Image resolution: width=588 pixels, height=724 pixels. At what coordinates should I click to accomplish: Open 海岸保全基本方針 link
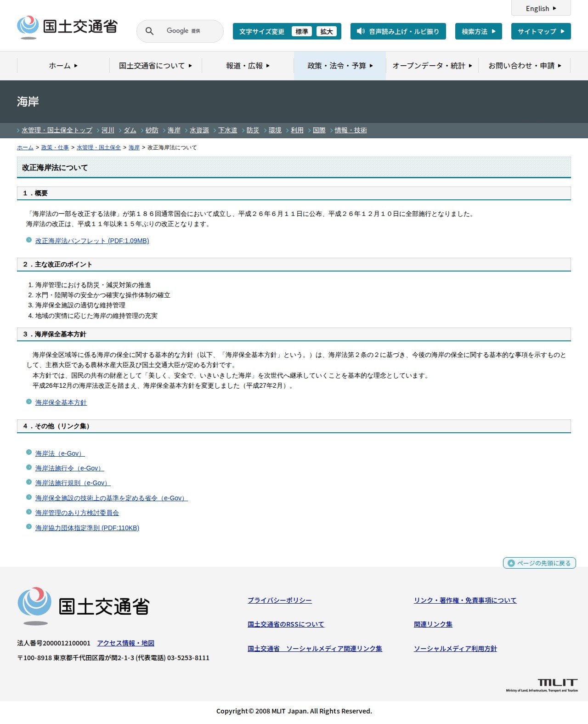point(61,402)
